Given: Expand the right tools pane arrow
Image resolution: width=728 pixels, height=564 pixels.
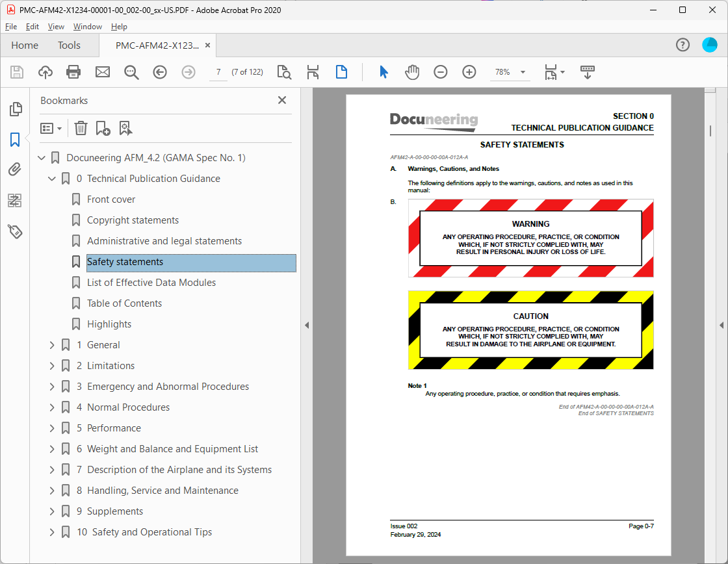Looking at the screenshot, I should tap(721, 326).
